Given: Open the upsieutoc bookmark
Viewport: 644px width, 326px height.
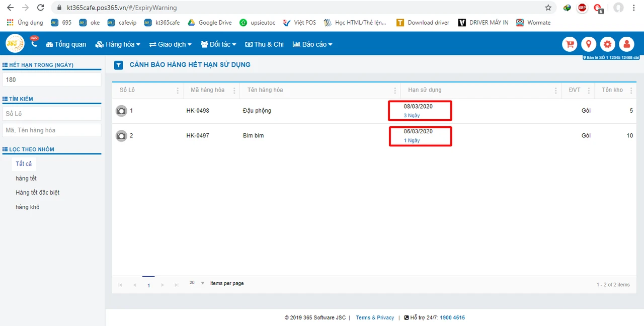Looking at the screenshot, I should 258,23.
